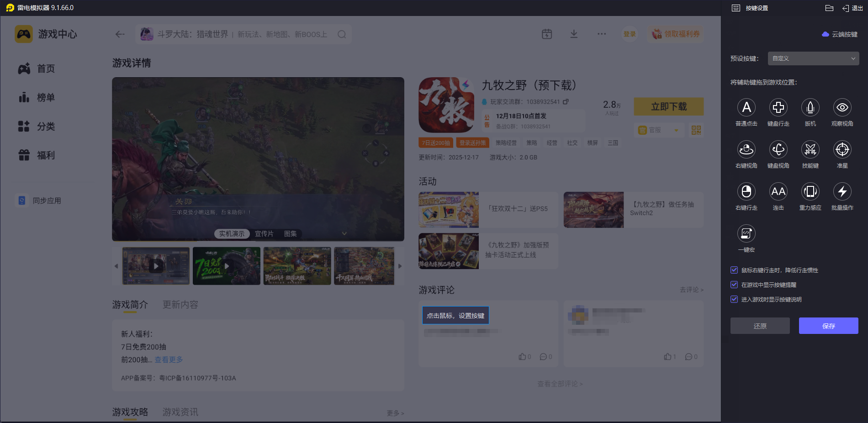Click the search magnifier icon
Image resolution: width=868 pixels, height=423 pixels.
[342, 34]
